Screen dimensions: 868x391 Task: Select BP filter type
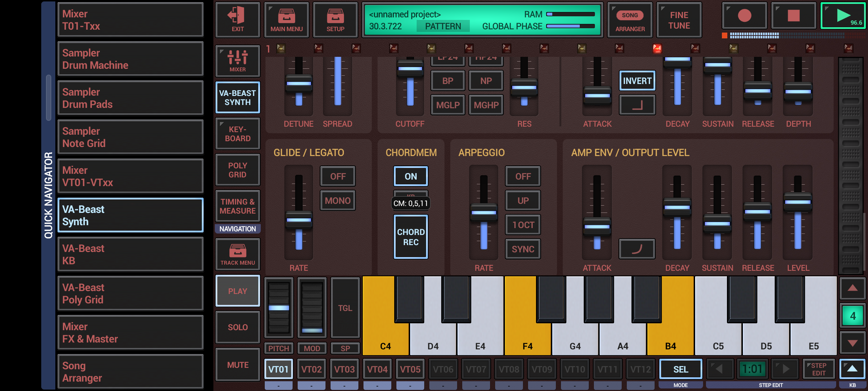click(448, 81)
